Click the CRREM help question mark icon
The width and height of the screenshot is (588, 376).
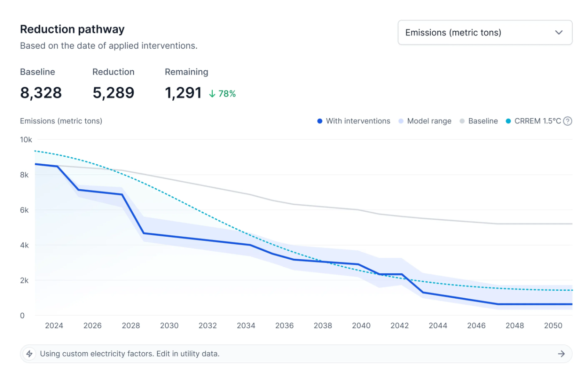(567, 121)
